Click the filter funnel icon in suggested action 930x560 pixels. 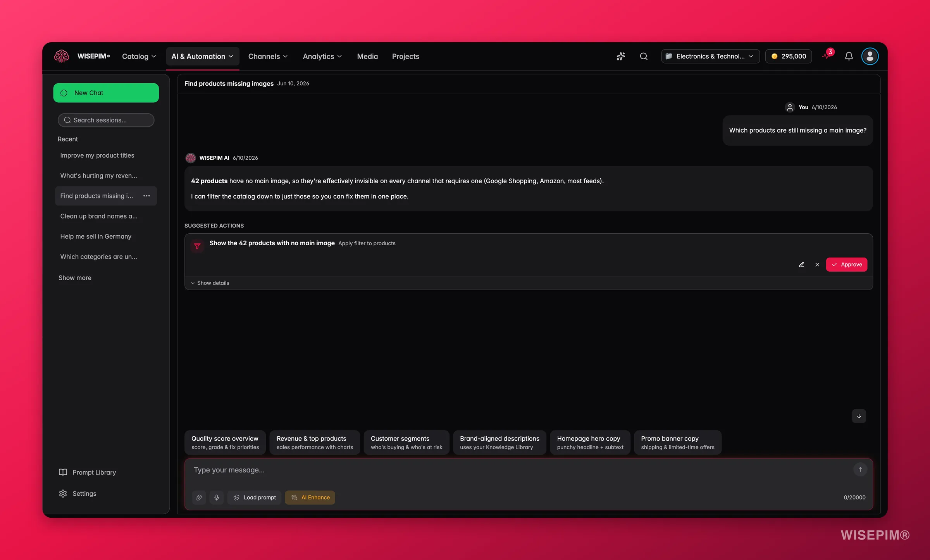[x=197, y=246]
